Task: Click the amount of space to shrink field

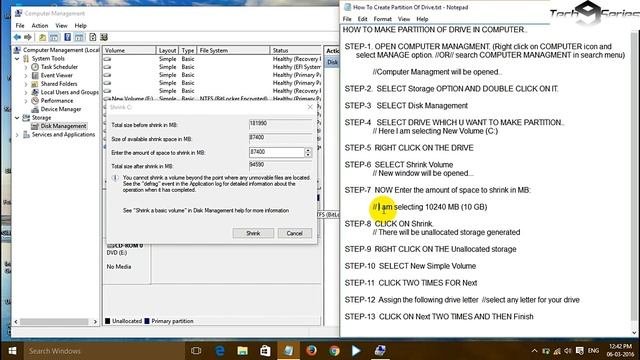Action: 277,152
